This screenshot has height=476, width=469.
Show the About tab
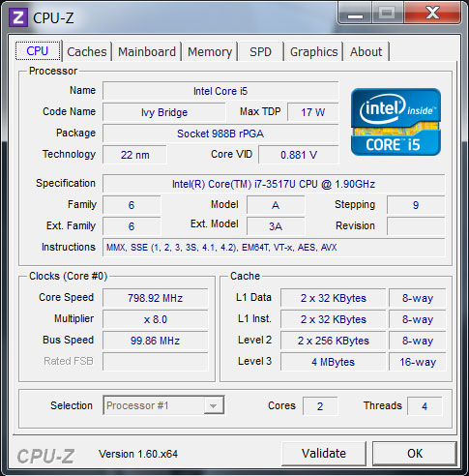coord(366,51)
